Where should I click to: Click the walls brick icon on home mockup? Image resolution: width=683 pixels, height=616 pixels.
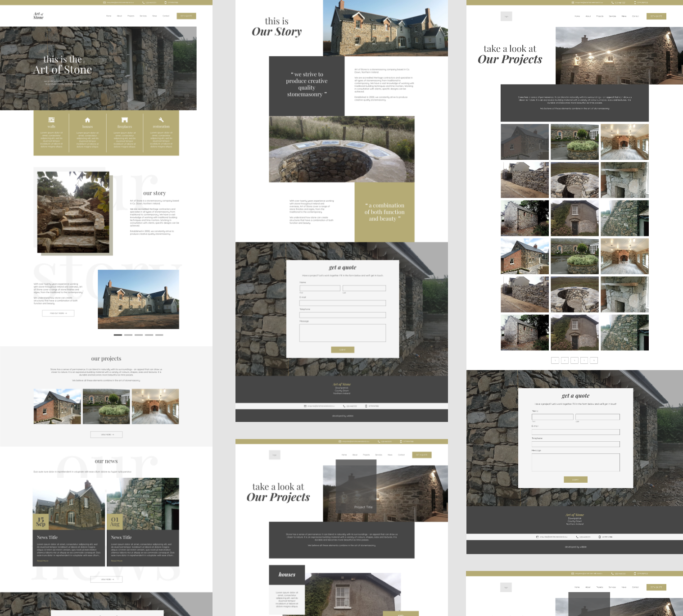51,120
